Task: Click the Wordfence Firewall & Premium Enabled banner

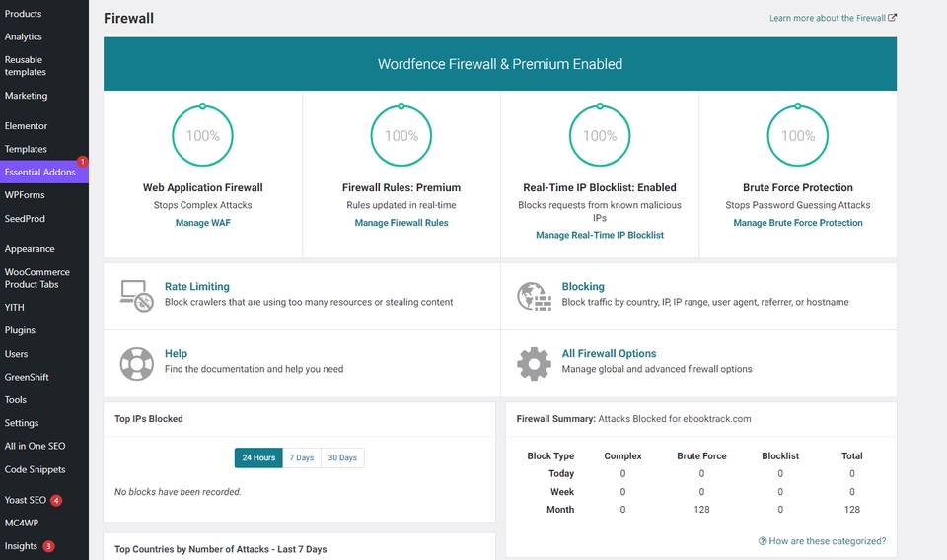Action: (x=500, y=64)
